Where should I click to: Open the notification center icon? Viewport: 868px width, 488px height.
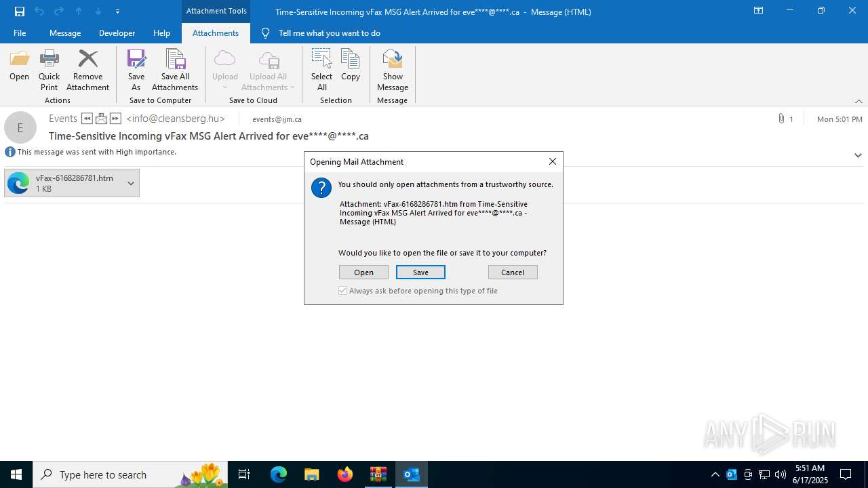846,474
